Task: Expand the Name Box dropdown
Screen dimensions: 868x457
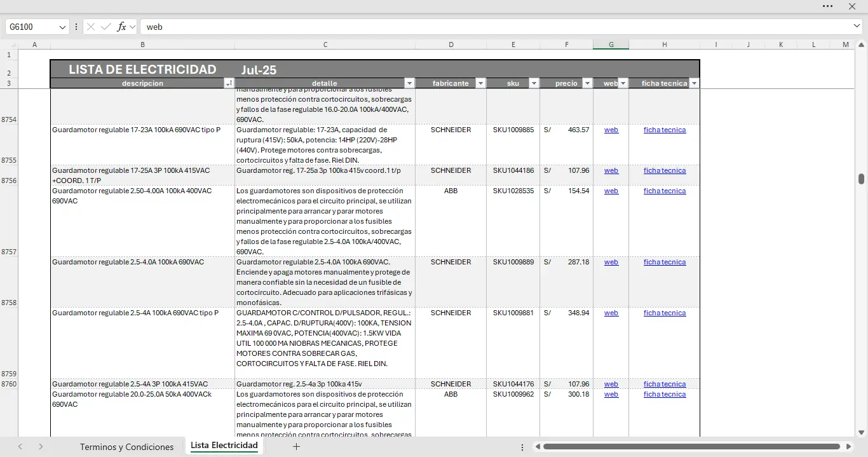Action: pos(62,27)
